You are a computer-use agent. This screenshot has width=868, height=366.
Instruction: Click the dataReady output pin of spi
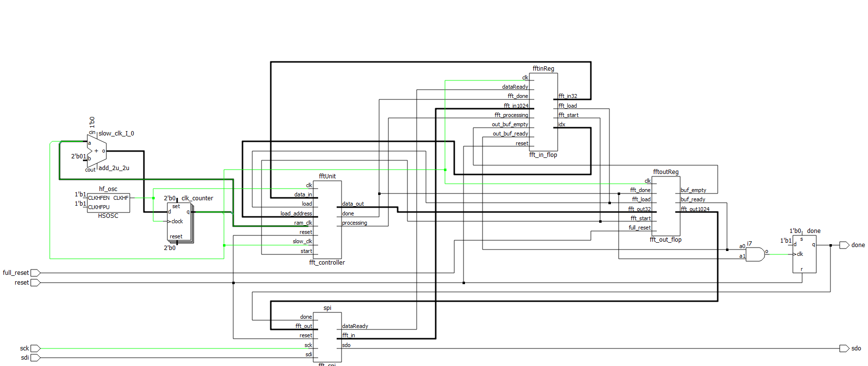[x=355, y=326]
